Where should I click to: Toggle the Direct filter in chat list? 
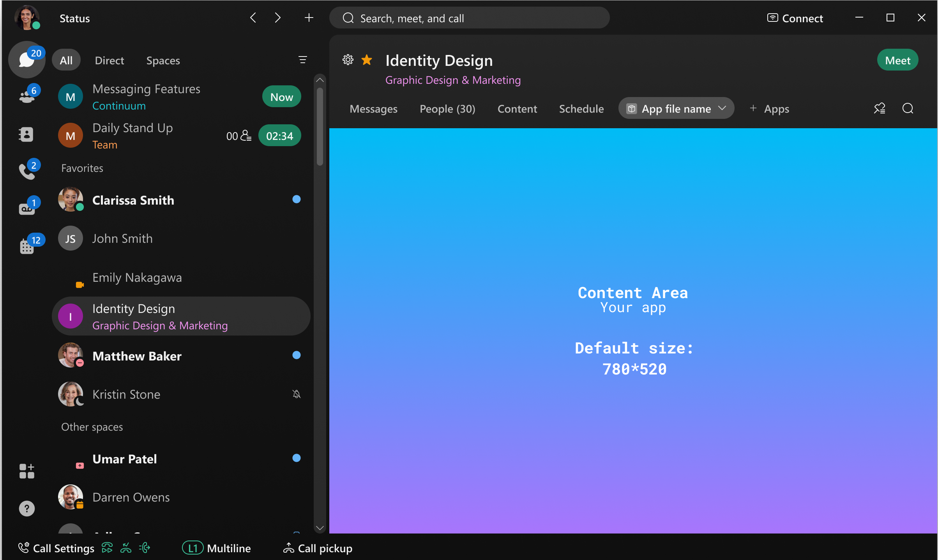[108, 60]
